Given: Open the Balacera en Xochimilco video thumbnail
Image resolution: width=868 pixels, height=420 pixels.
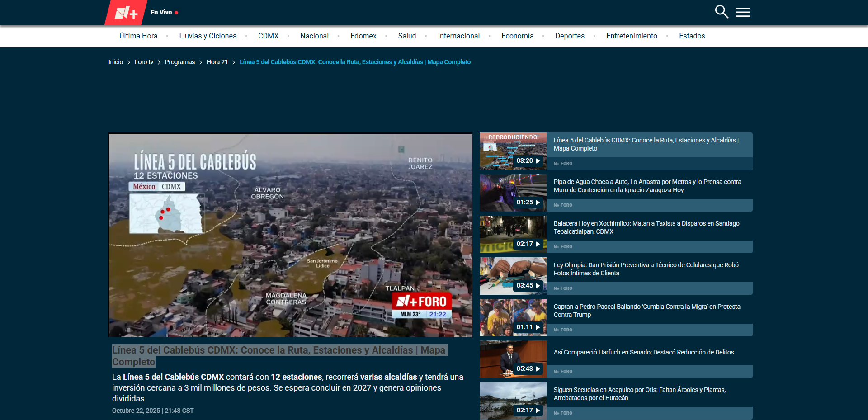Looking at the screenshot, I should [x=513, y=234].
